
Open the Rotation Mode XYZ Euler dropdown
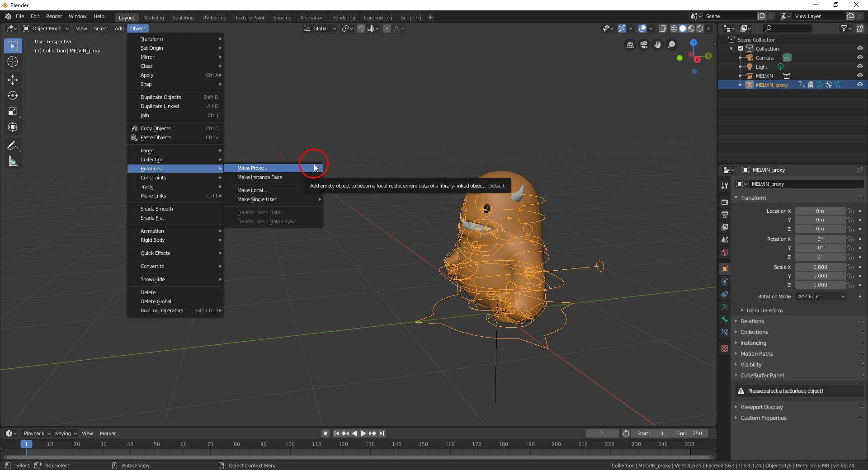click(821, 296)
